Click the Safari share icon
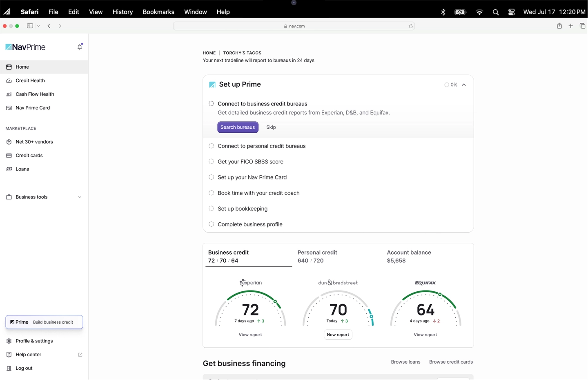Image resolution: width=588 pixels, height=380 pixels. (x=559, y=26)
